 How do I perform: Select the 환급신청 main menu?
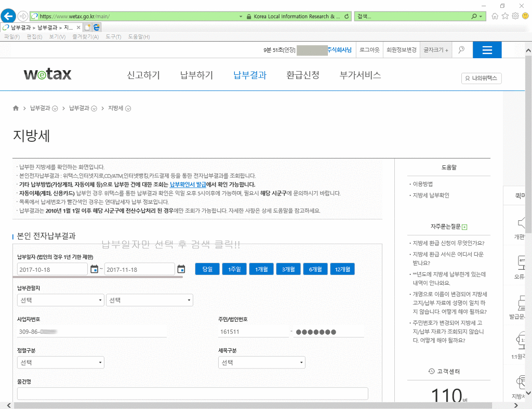pyautogui.click(x=303, y=75)
